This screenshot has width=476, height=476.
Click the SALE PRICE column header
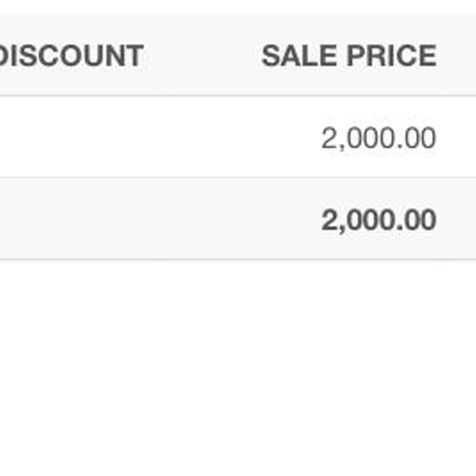[348, 56]
